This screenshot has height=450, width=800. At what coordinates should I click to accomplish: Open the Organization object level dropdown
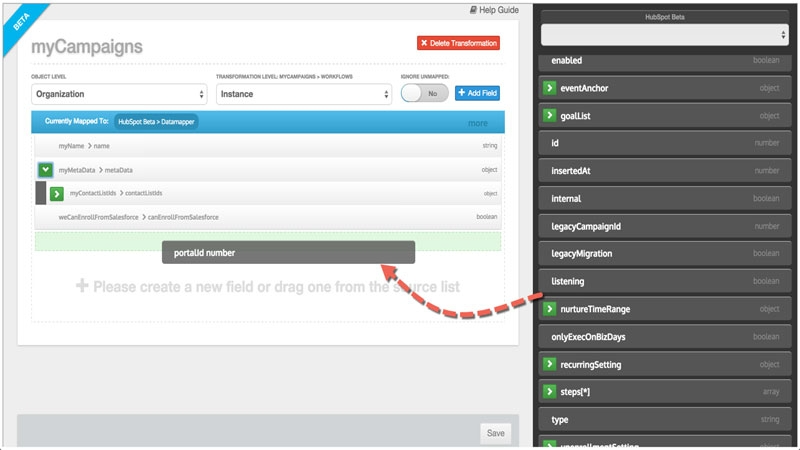(119, 94)
